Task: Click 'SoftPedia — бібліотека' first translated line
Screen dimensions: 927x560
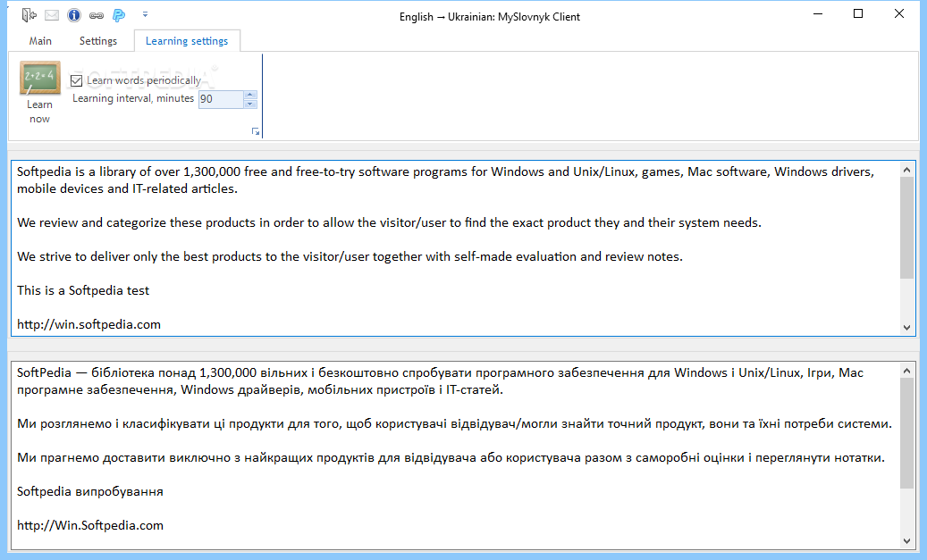Action: [440, 372]
